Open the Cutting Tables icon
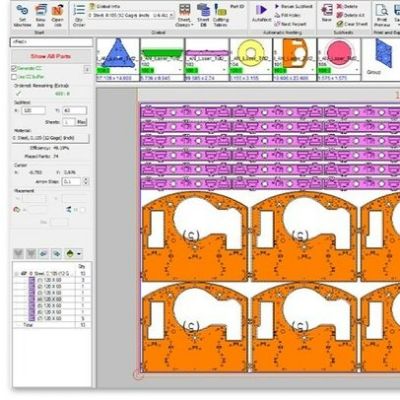 pos(220,16)
